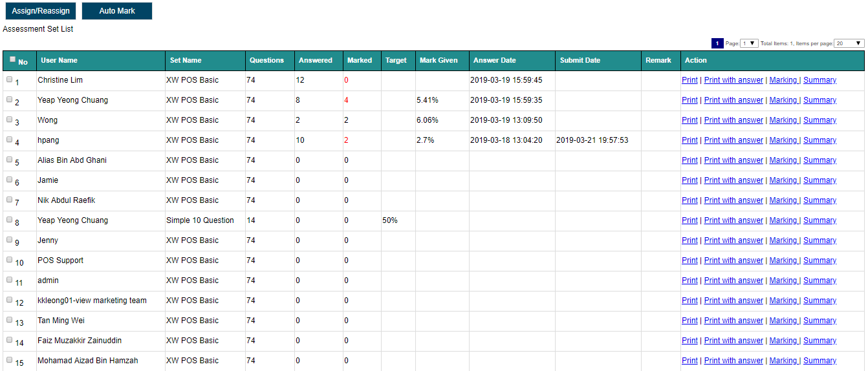This screenshot has height=371, width=868.
Task: Tick the checkbox for row 1 Christine Lim
Action: [x=10, y=79]
